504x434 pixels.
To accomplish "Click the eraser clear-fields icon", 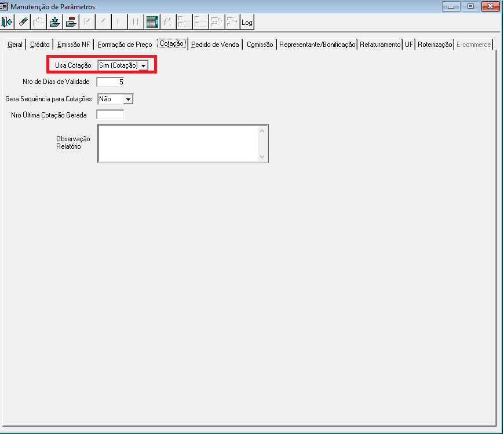I will [x=23, y=22].
